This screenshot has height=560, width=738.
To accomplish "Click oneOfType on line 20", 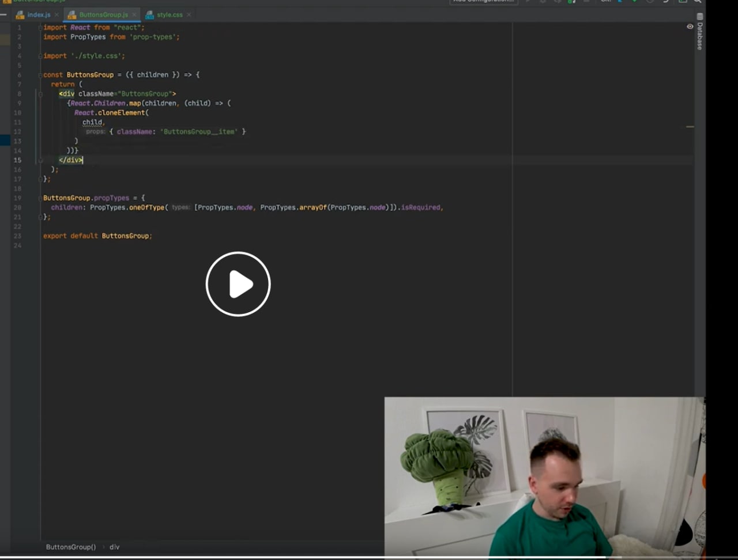I will pos(146,207).
